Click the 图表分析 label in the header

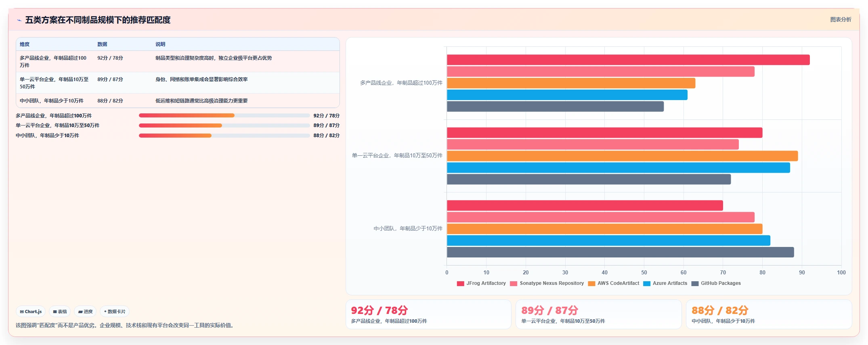tap(841, 19)
